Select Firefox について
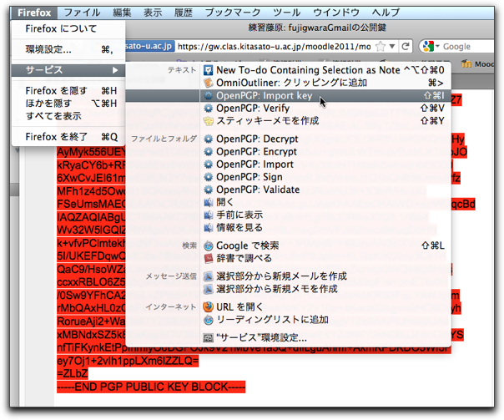The height and width of the screenshot is (420, 504). 68,28
